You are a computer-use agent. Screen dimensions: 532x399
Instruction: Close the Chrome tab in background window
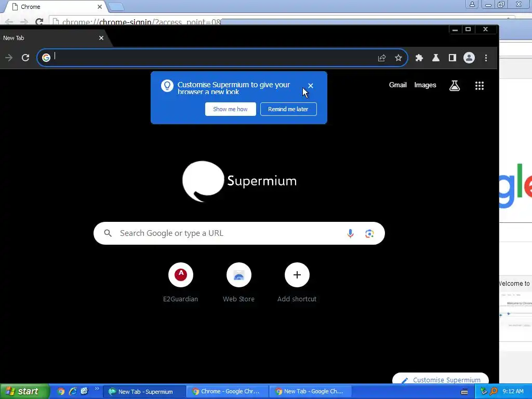(x=99, y=7)
